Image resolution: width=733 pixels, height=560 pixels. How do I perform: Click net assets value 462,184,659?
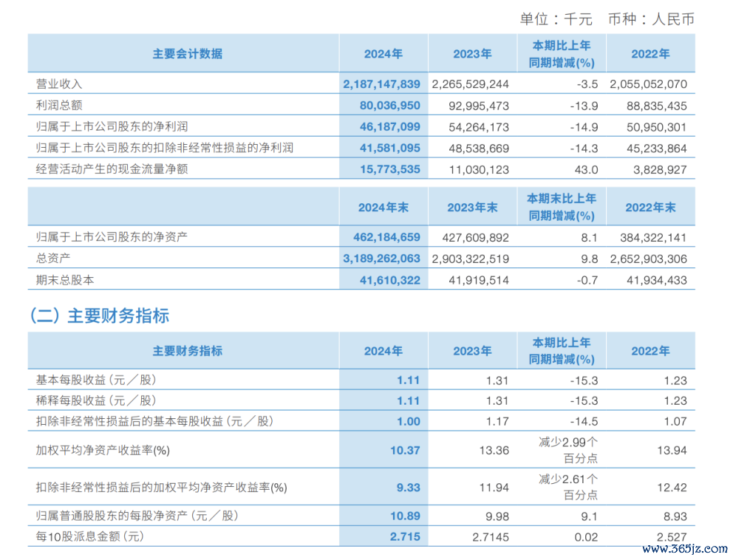(x=386, y=237)
